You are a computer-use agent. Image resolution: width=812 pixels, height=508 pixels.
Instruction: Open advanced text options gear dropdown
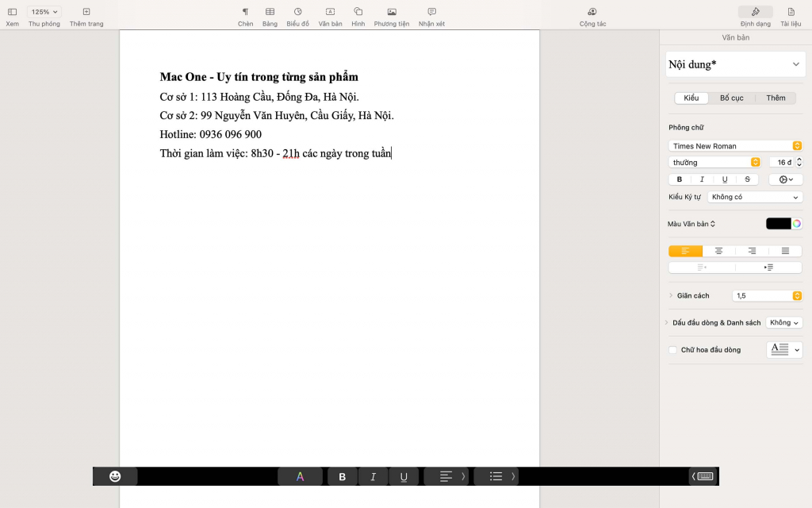[786, 179]
